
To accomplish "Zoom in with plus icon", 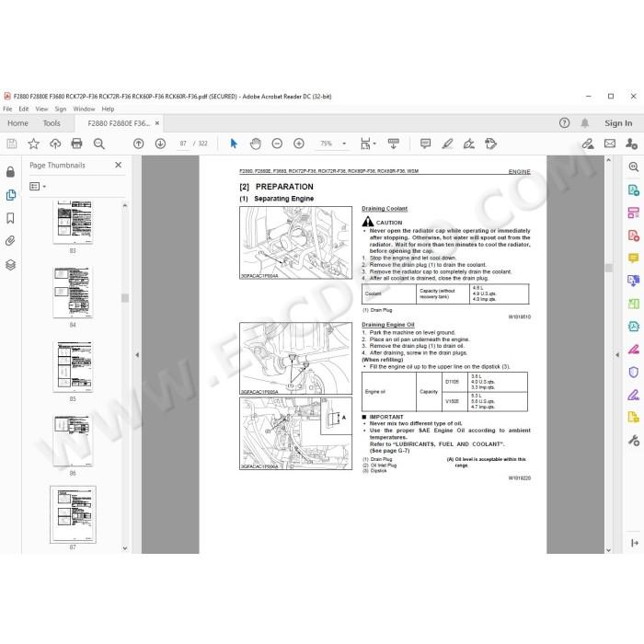I will tap(299, 144).
